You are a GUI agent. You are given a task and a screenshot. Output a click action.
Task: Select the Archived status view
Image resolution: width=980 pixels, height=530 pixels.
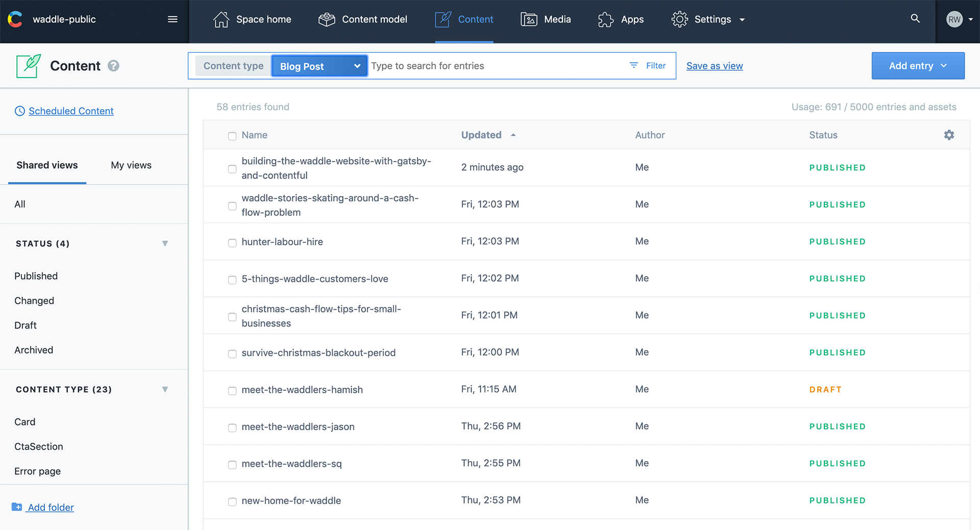(34, 350)
